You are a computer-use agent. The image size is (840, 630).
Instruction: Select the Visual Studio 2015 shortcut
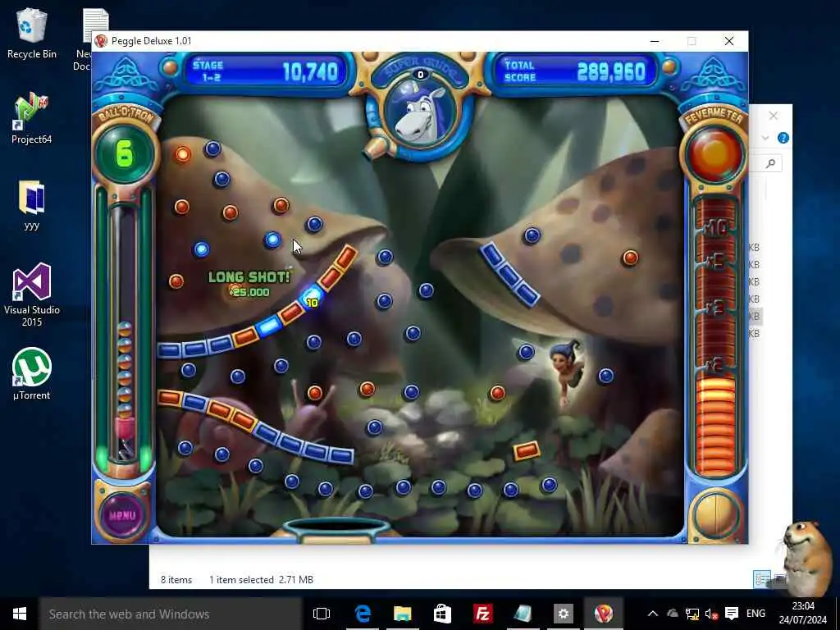tap(32, 294)
